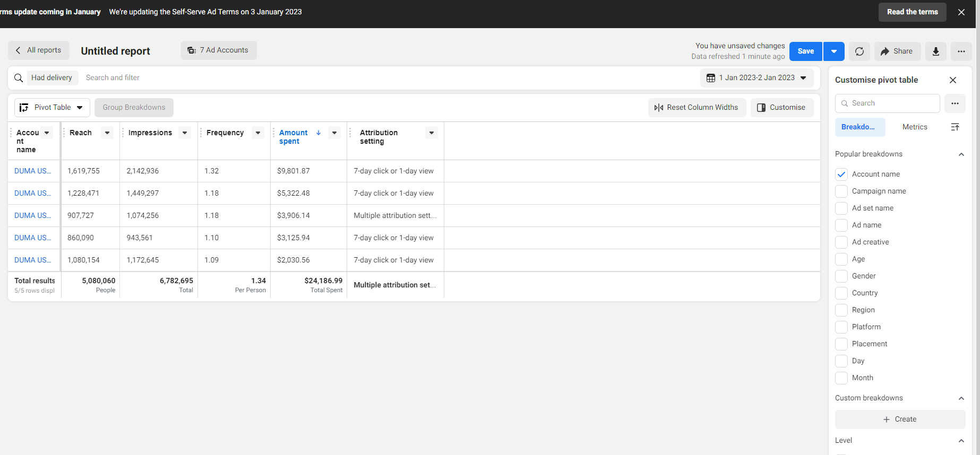Click the refresh data icon
Viewport: 980px width, 455px height.
click(859, 51)
